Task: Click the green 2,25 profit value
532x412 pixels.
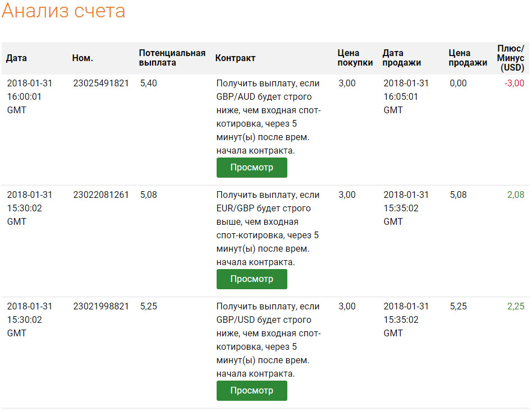Action: point(515,307)
